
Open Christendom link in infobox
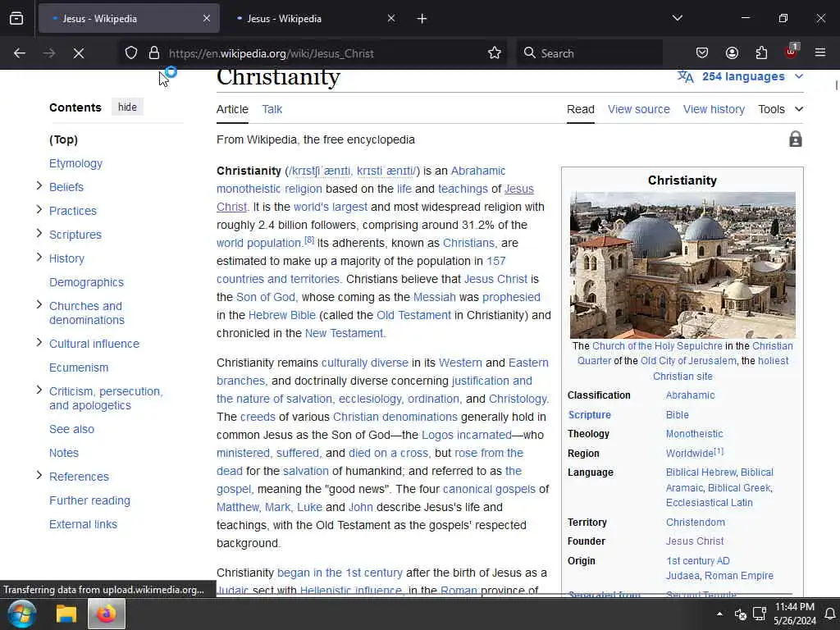(x=696, y=523)
